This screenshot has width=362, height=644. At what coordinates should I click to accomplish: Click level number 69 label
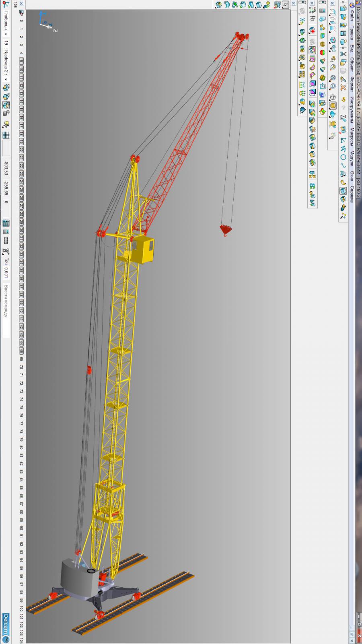coord(21,359)
